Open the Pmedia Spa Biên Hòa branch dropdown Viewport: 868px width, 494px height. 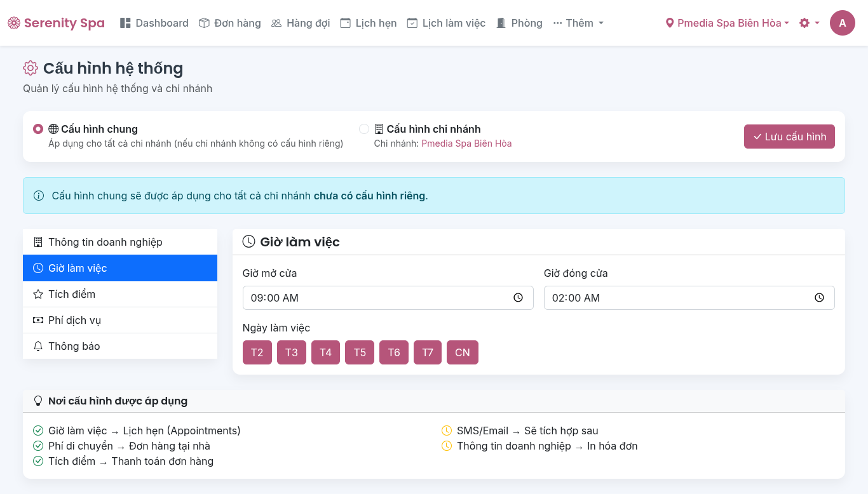pos(728,23)
